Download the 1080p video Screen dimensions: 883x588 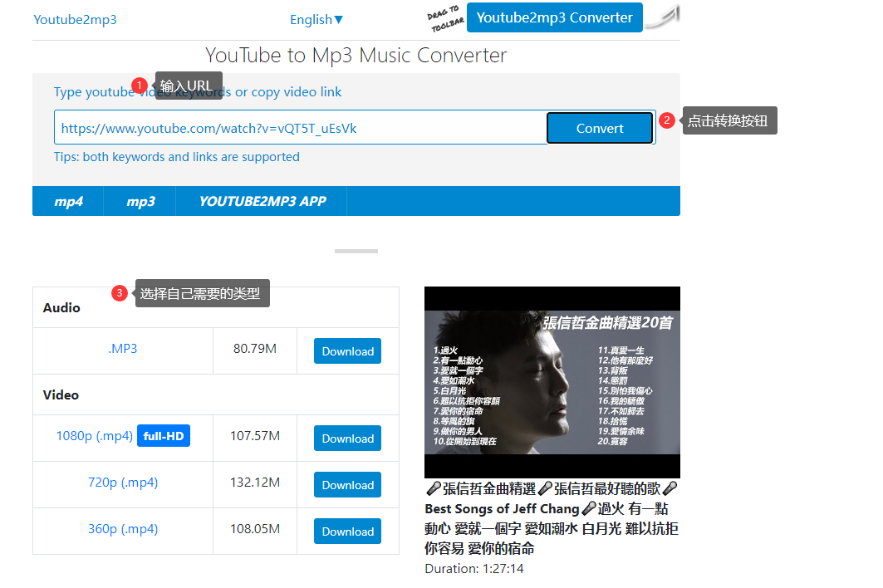[x=347, y=439]
